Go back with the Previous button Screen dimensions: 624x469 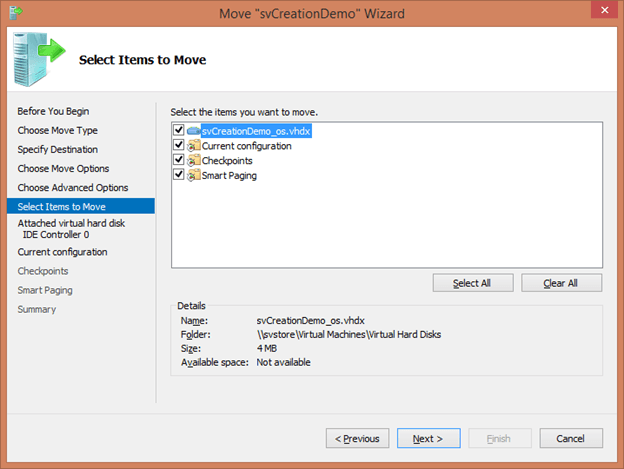pos(357,438)
